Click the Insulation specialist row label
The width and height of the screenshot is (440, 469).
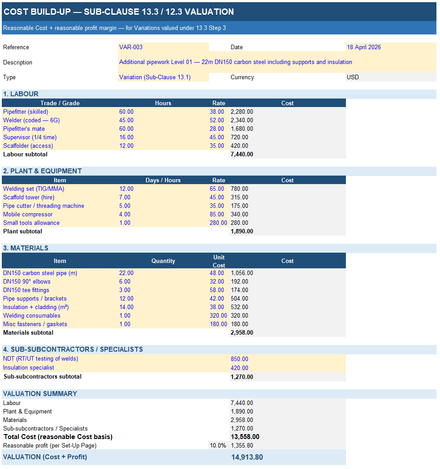pos(29,368)
